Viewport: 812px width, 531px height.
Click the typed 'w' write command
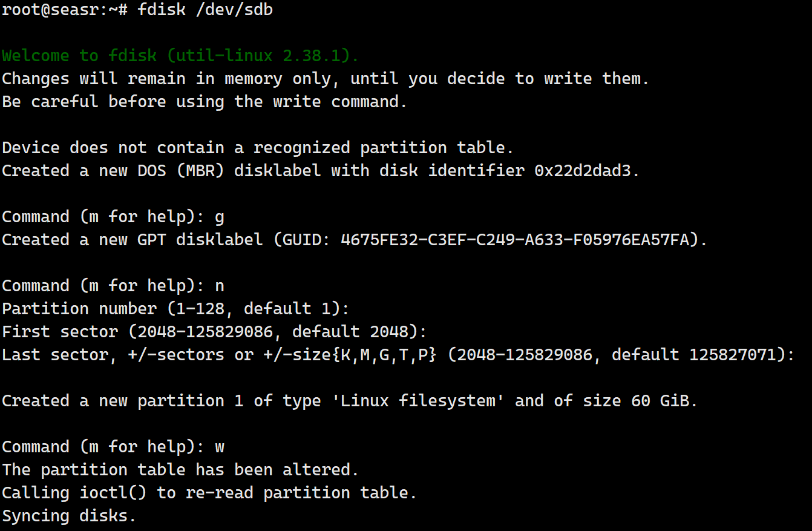pos(220,447)
